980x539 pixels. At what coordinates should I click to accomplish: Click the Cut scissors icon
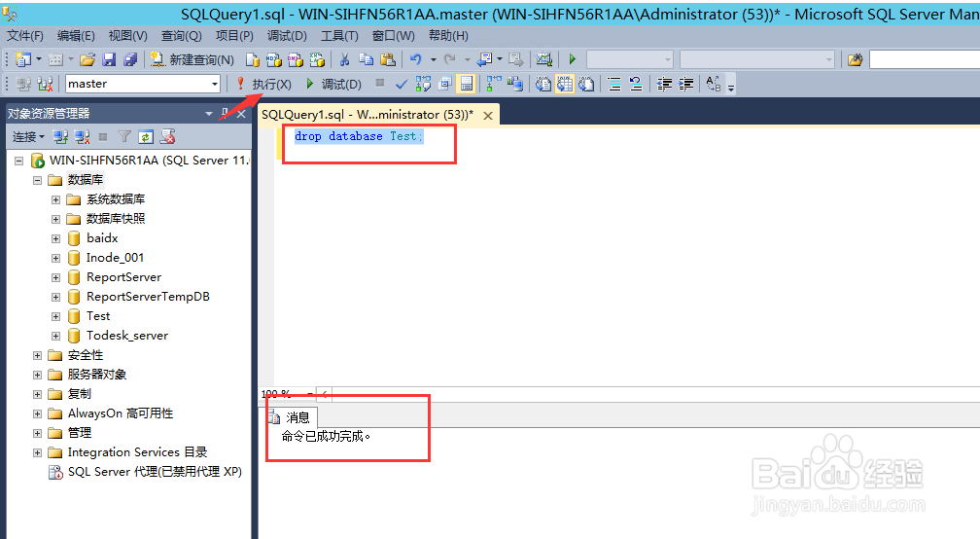point(344,59)
